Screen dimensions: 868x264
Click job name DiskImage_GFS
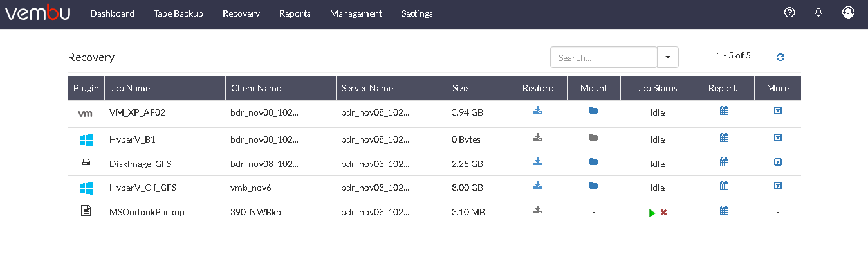pos(140,164)
